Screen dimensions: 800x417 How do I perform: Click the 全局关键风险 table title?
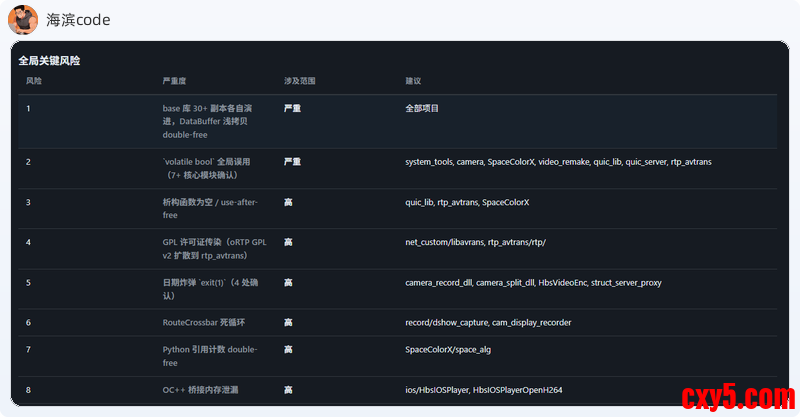pyautogui.click(x=49, y=61)
